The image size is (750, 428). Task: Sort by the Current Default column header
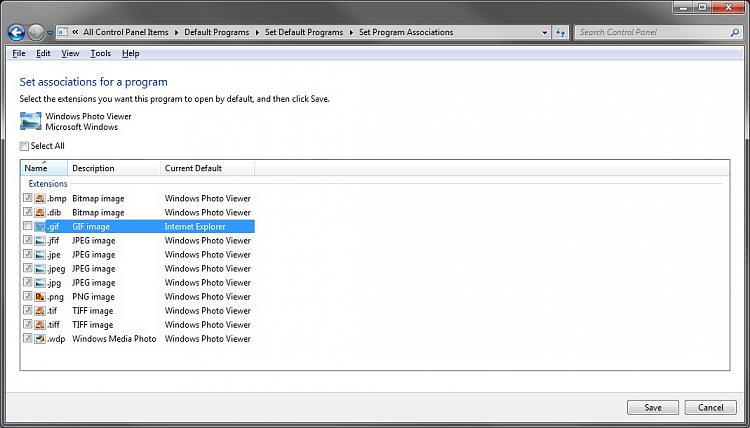pyautogui.click(x=208, y=168)
